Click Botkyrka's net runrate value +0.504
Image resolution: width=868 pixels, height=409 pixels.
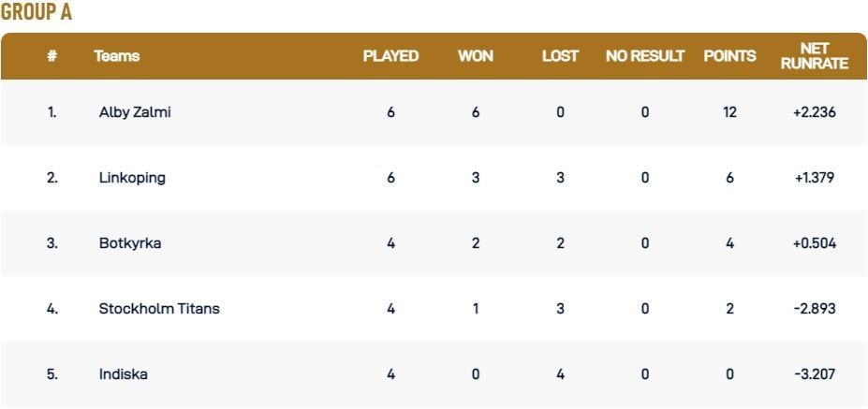click(x=815, y=243)
